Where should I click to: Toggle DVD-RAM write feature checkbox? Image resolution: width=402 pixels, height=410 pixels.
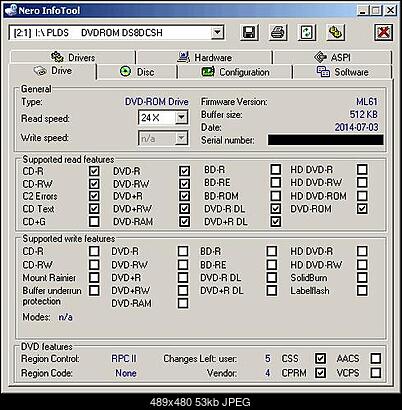click(183, 303)
